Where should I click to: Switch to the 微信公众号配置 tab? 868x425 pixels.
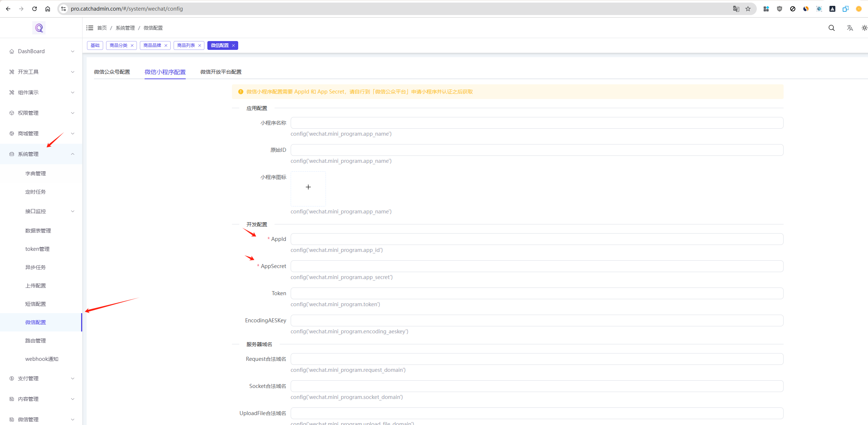pos(112,72)
